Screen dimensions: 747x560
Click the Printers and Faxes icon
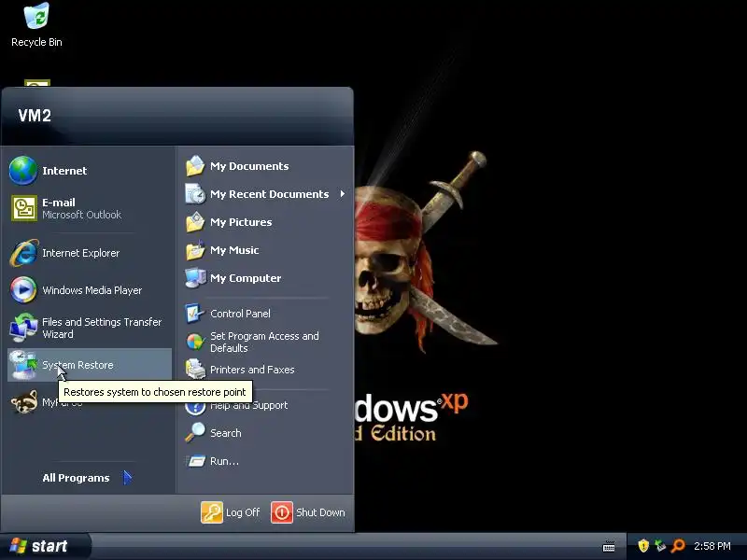coord(195,369)
